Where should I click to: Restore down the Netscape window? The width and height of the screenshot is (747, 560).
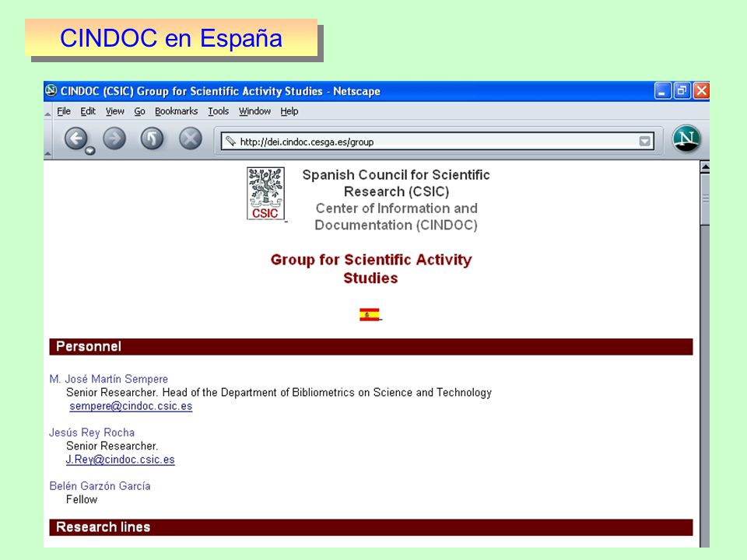[x=682, y=90]
